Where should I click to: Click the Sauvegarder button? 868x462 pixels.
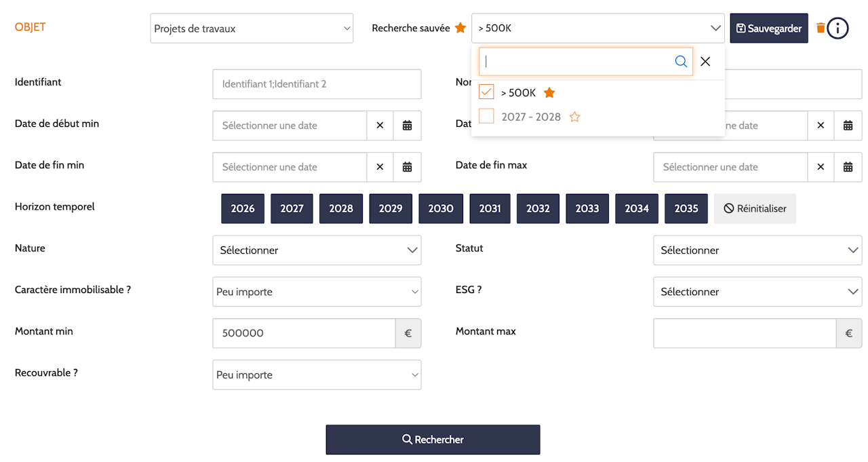(x=769, y=28)
